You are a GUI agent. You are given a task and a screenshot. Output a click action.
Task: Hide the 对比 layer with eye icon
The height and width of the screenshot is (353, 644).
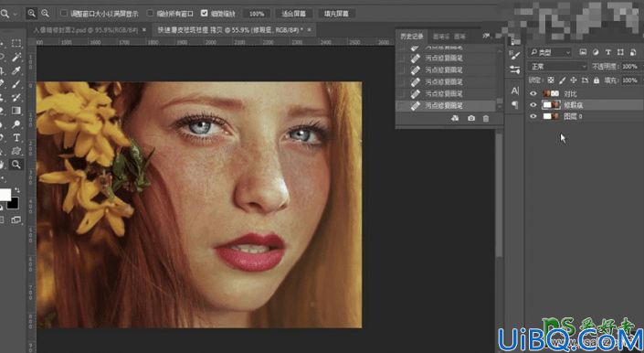click(x=533, y=93)
